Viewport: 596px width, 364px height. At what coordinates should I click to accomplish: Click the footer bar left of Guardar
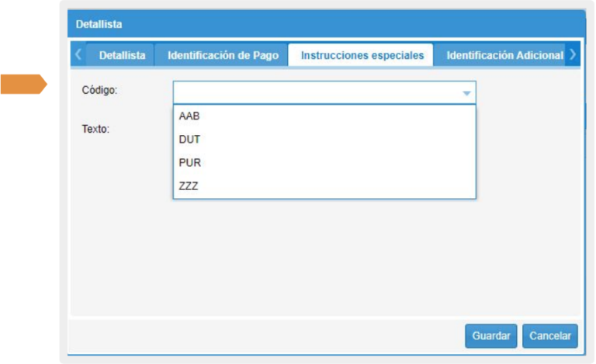coord(264,336)
